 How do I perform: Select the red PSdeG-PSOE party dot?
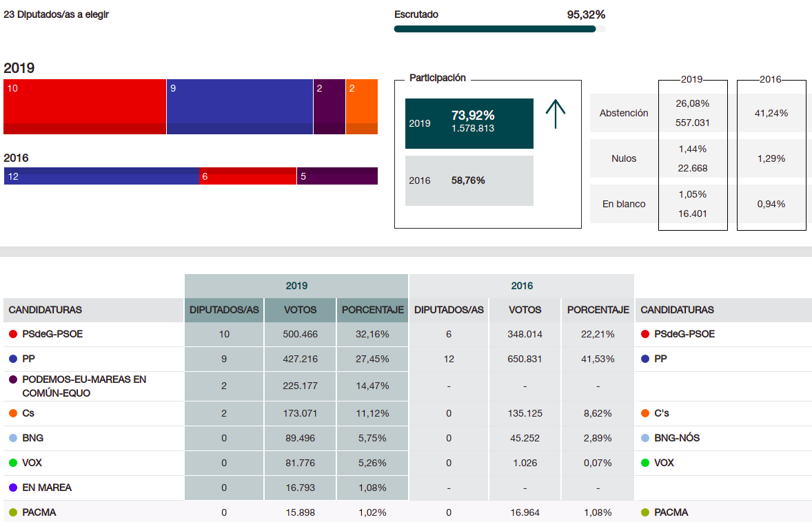pos(11,333)
